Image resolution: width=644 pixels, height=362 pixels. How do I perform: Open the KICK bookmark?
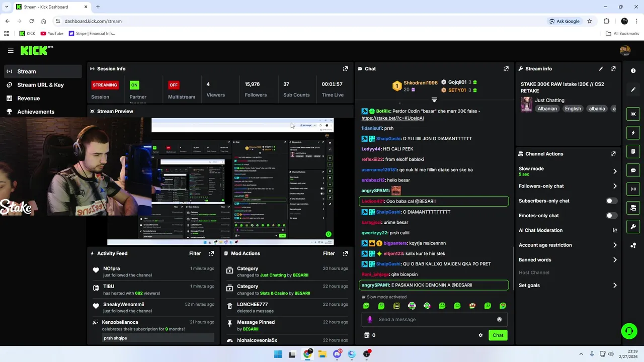tap(27, 34)
